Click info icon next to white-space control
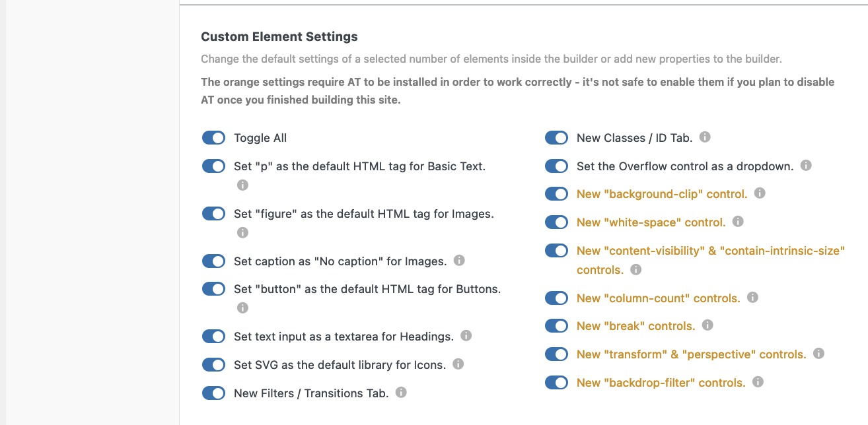Image resolution: width=868 pixels, height=425 pixels. point(738,222)
